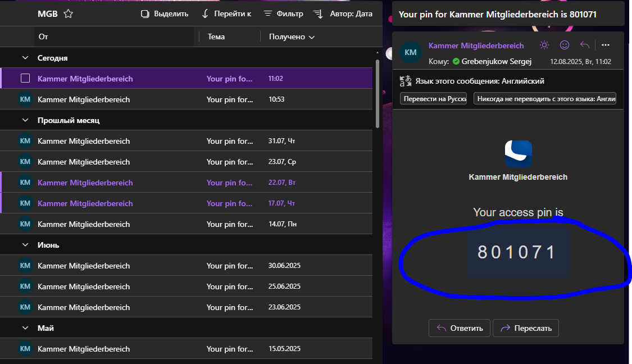
Task: Open the Фильтр filter menu
Action: point(283,13)
